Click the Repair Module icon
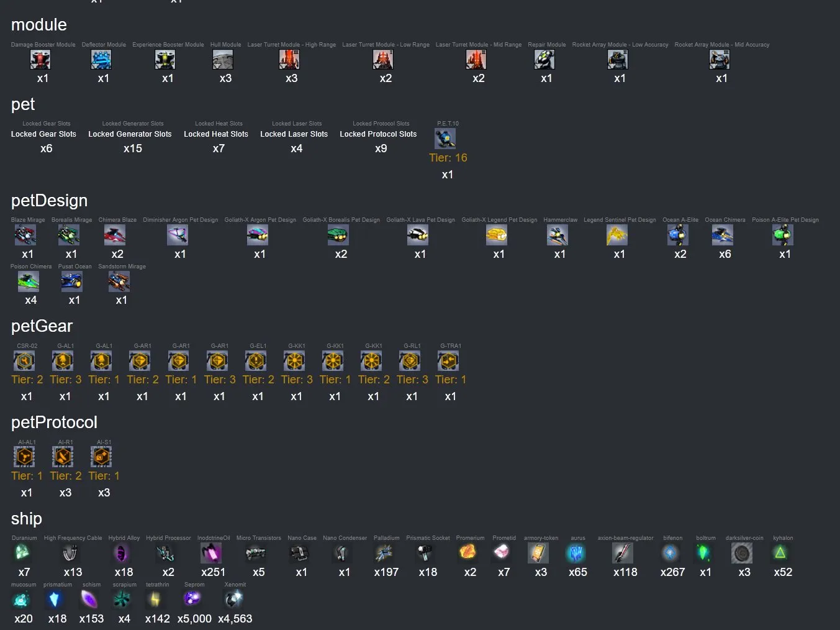840x630 pixels. (544, 60)
